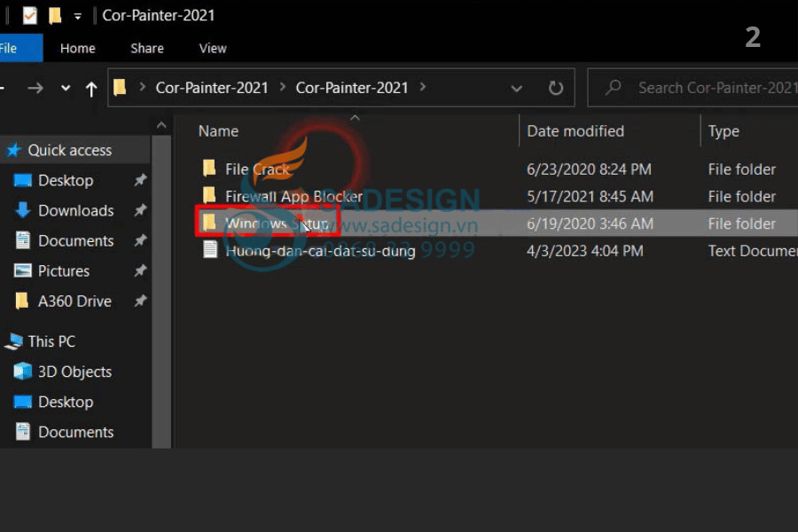Screen dimensions: 798x532
Task: Click the Firewall App Blocker folder icon
Action: click(x=209, y=196)
